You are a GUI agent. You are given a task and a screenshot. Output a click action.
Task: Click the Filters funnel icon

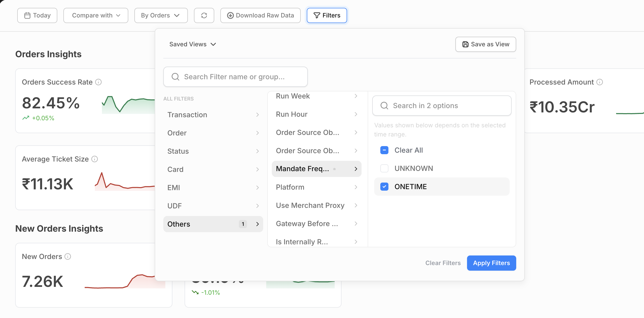(x=317, y=15)
